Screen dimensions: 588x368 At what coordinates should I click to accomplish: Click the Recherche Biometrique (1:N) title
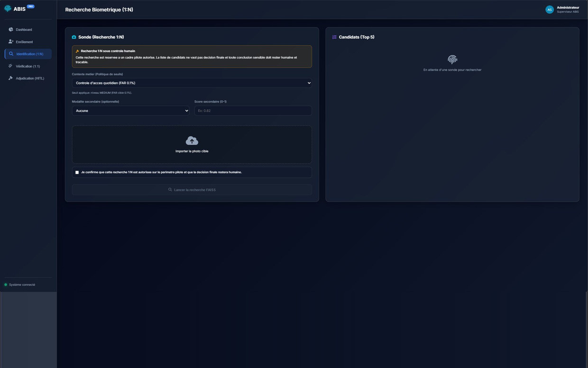point(99,9)
